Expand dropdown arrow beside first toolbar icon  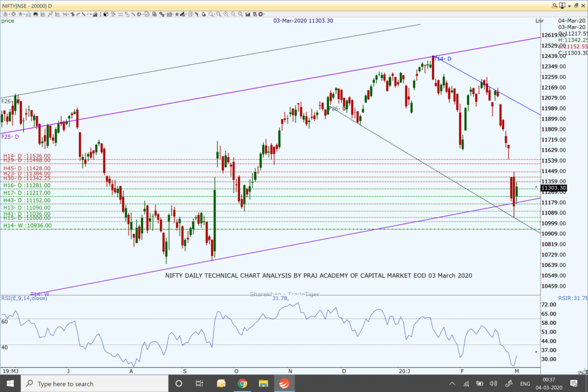point(9,14)
